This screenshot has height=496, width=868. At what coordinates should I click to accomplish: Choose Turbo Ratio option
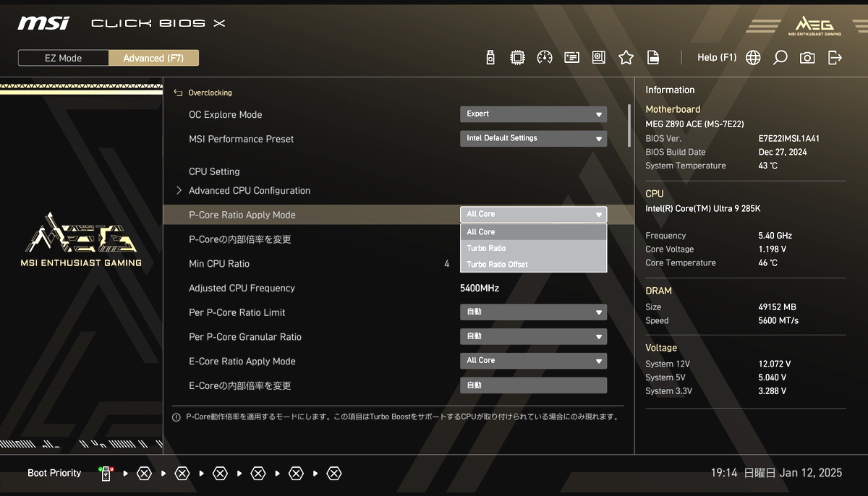point(533,248)
